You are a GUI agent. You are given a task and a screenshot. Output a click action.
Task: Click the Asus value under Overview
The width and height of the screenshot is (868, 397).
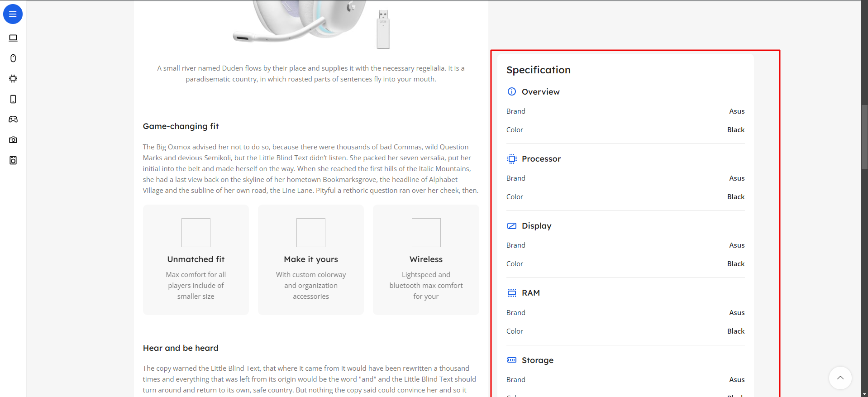[737, 111]
